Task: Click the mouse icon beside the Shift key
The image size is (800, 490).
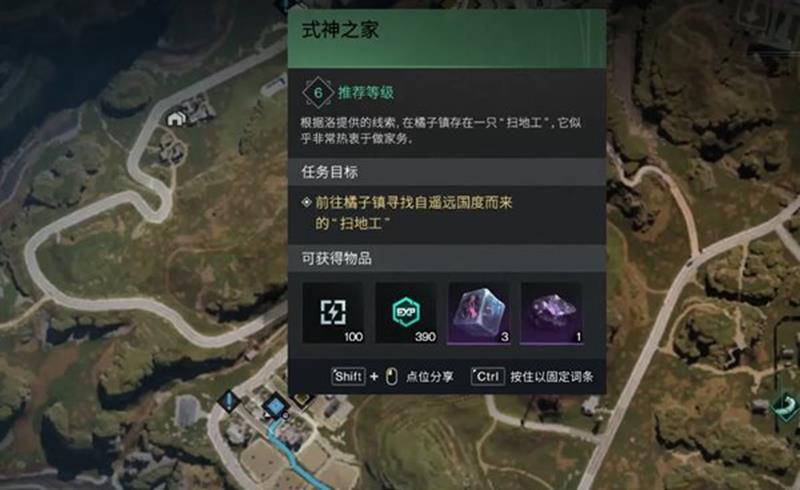Action: click(x=392, y=377)
